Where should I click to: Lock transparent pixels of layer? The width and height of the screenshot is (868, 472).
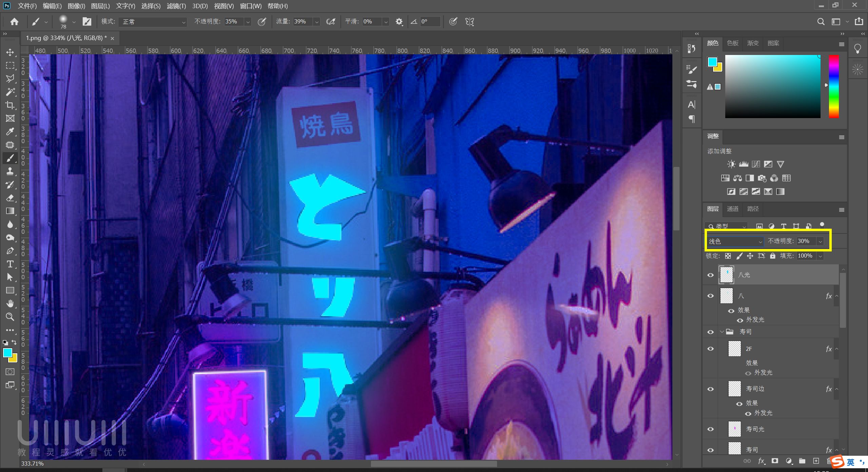pos(728,256)
